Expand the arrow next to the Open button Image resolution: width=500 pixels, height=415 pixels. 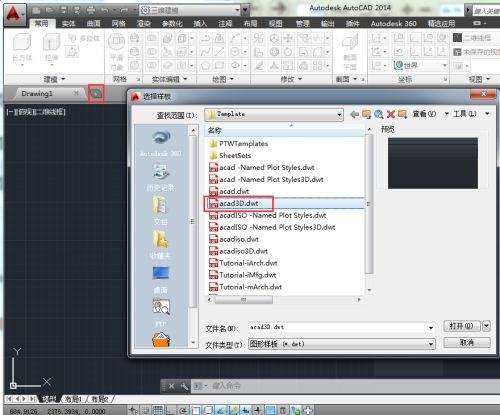coord(486,326)
